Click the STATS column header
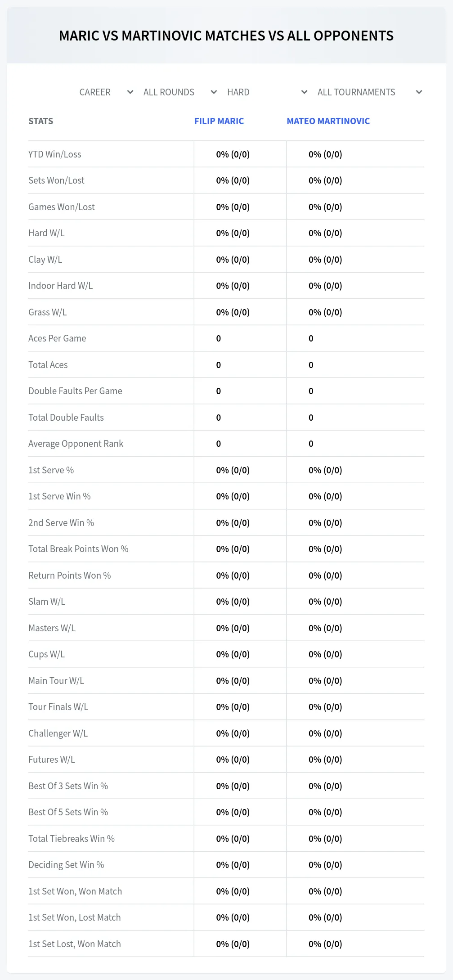 coord(41,121)
